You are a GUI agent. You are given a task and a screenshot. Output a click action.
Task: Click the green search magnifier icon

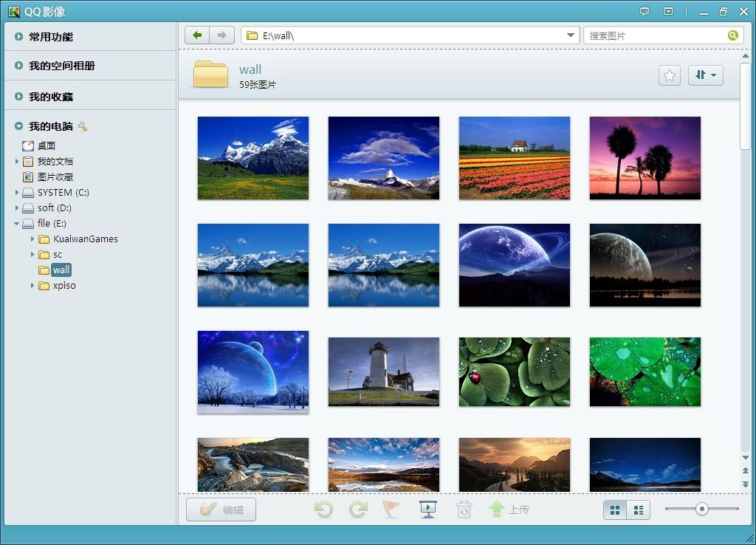(732, 35)
